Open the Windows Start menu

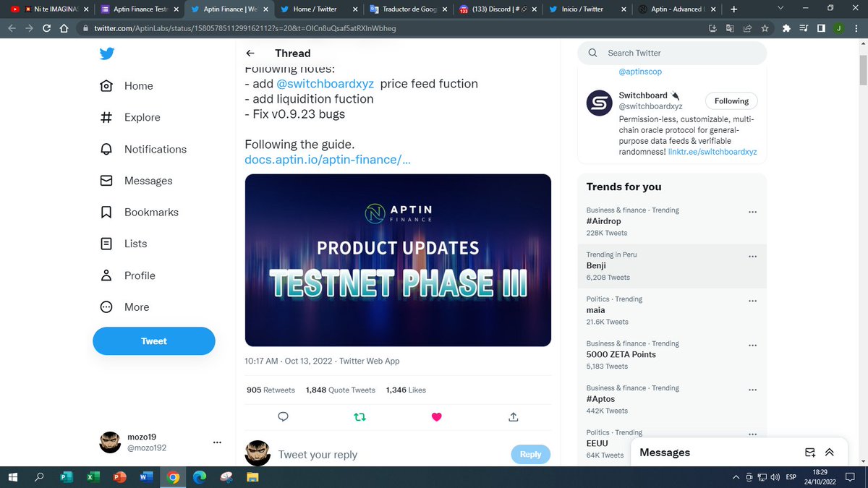point(12,477)
